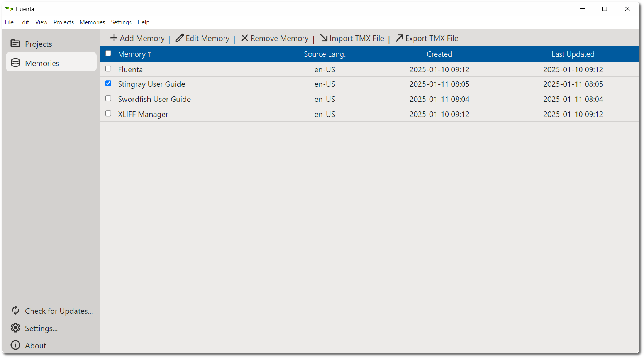Open the File menu
The height and width of the screenshot is (358, 644).
(9, 22)
